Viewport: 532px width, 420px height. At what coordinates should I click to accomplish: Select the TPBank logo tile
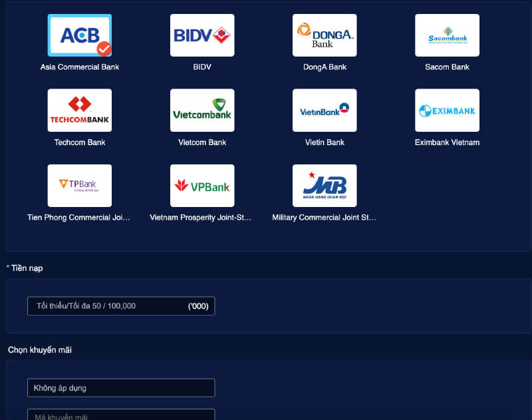tap(80, 186)
